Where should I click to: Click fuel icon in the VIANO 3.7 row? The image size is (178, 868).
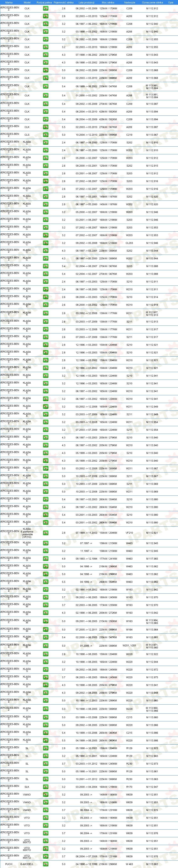(46, 810)
